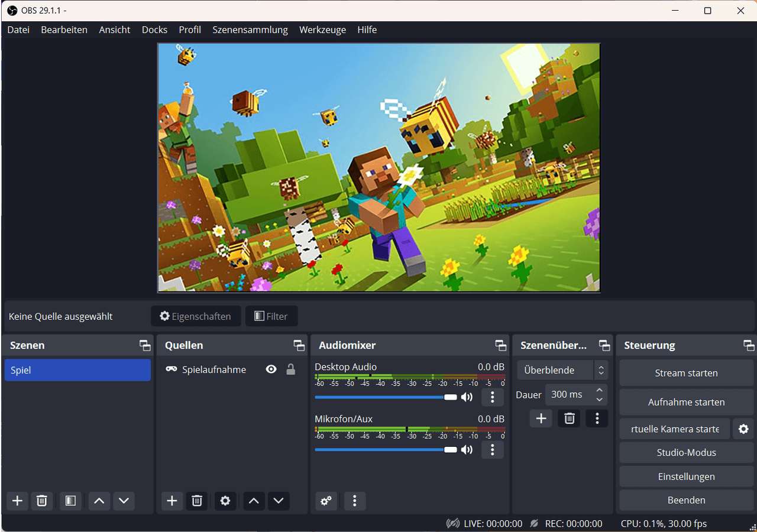Open scene filters icon in Szenen dock

click(x=70, y=501)
